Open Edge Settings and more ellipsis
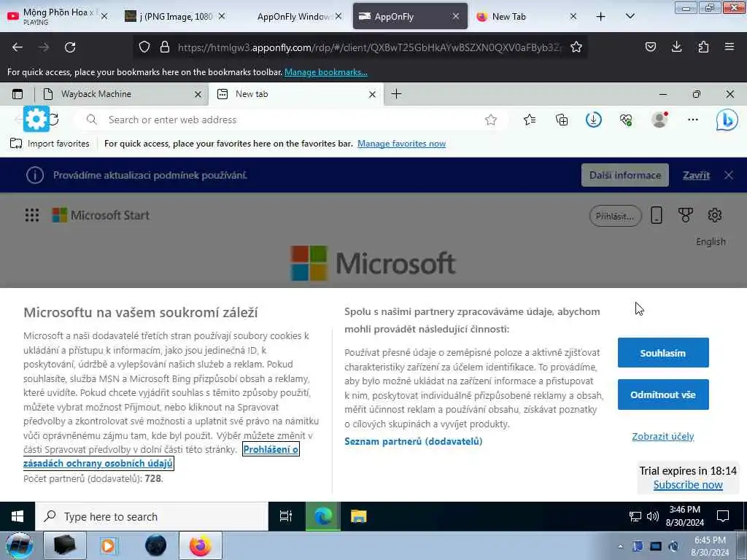The width and height of the screenshot is (747, 560). 693,120
